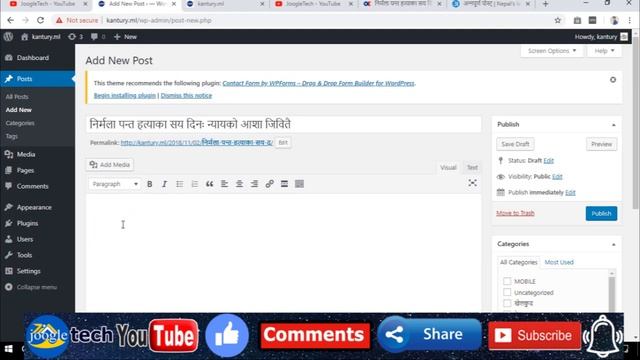This screenshot has height=360, width=640.
Task: Edit the permalink slug
Action: point(282,142)
